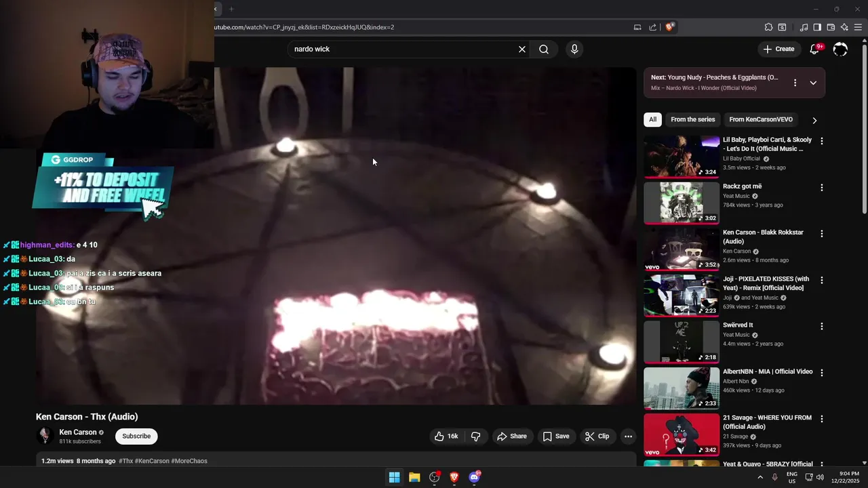Open '21 Savage - WHERE YOU FROM' title

[767, 422]
